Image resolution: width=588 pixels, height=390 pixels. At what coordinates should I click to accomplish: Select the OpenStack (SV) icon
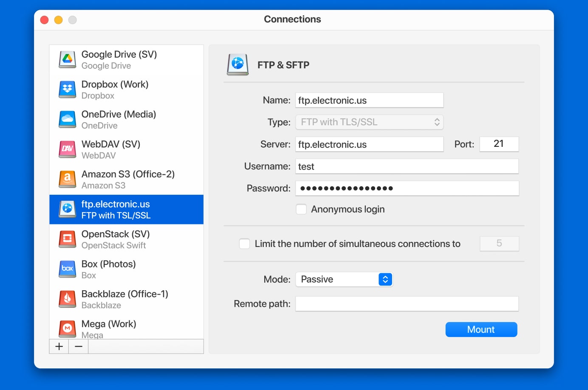tap(67, 239)
